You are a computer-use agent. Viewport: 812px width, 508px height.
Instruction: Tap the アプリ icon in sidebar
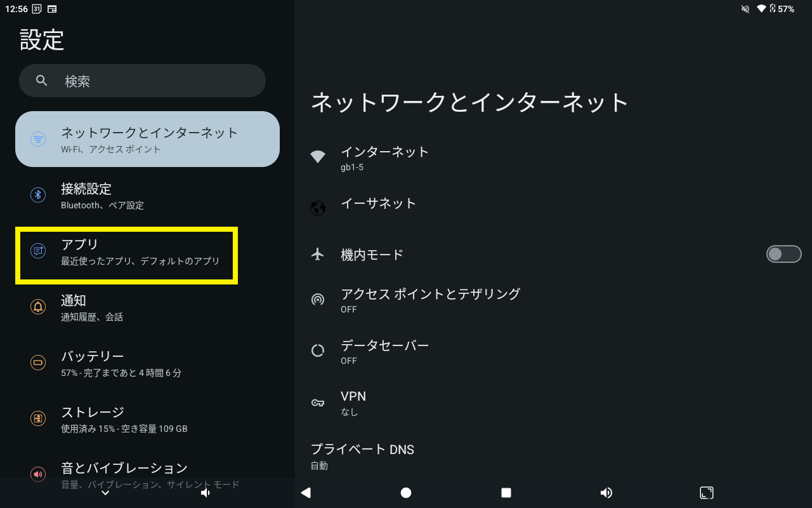coord(38,251)
